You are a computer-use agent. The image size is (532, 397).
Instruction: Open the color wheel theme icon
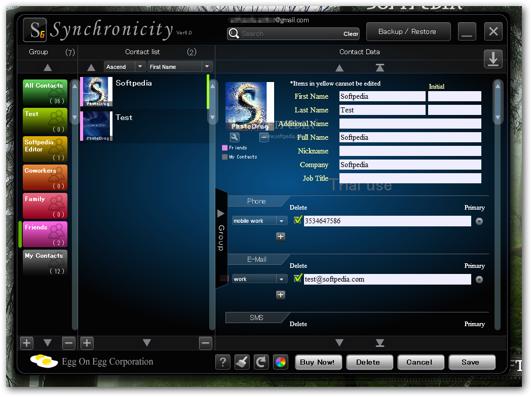(x=281, y=362)
